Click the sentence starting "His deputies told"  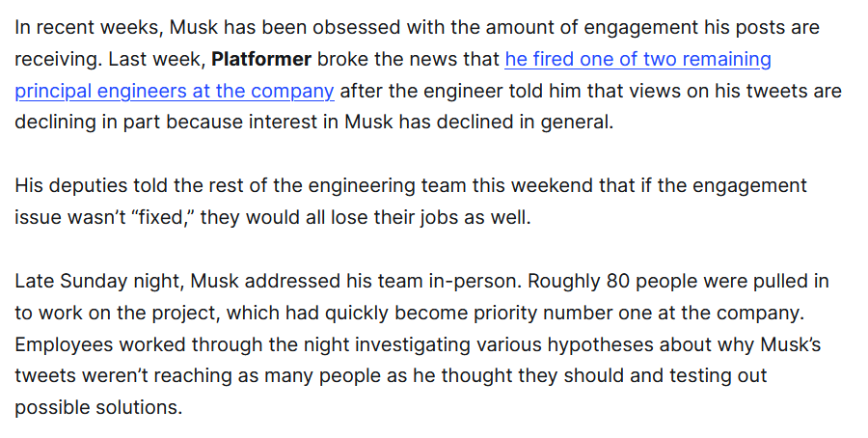pyautogui.click(x=410, y=201)
